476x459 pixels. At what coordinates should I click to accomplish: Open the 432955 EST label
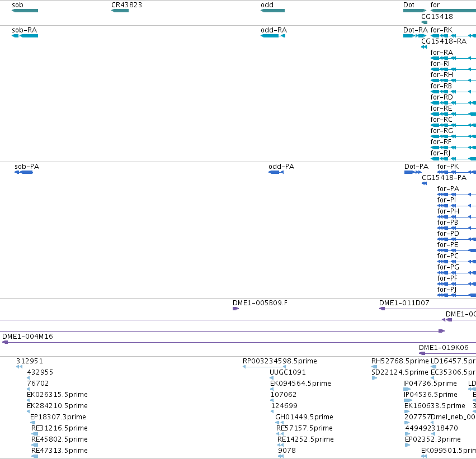tap(40, 372)
